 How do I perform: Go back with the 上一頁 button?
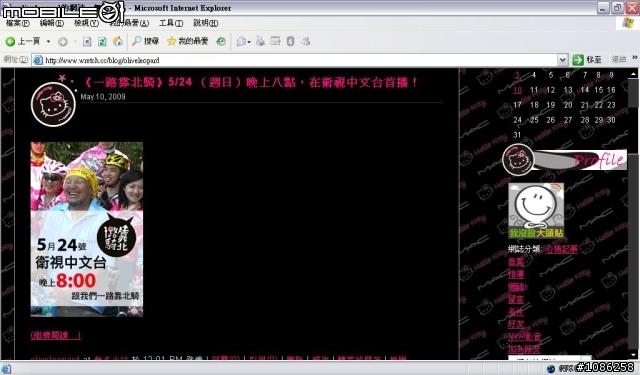[x=22, y=41]
